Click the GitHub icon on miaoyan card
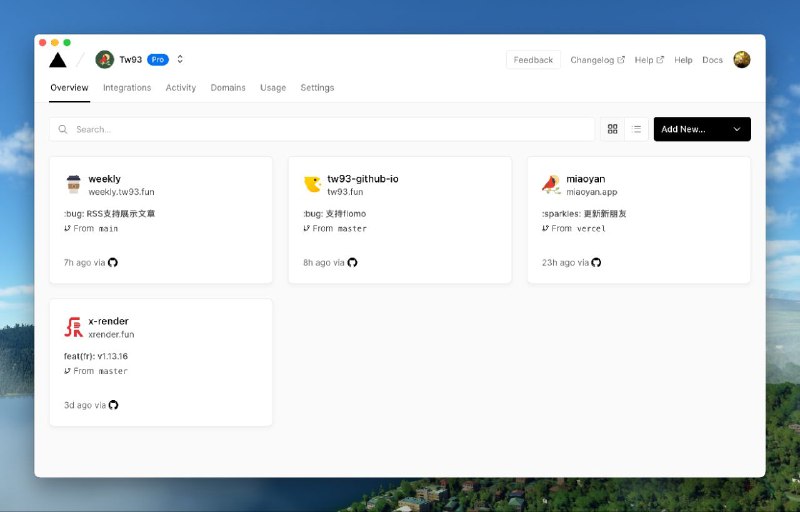The image size is (800, 512). click(596, 263)
